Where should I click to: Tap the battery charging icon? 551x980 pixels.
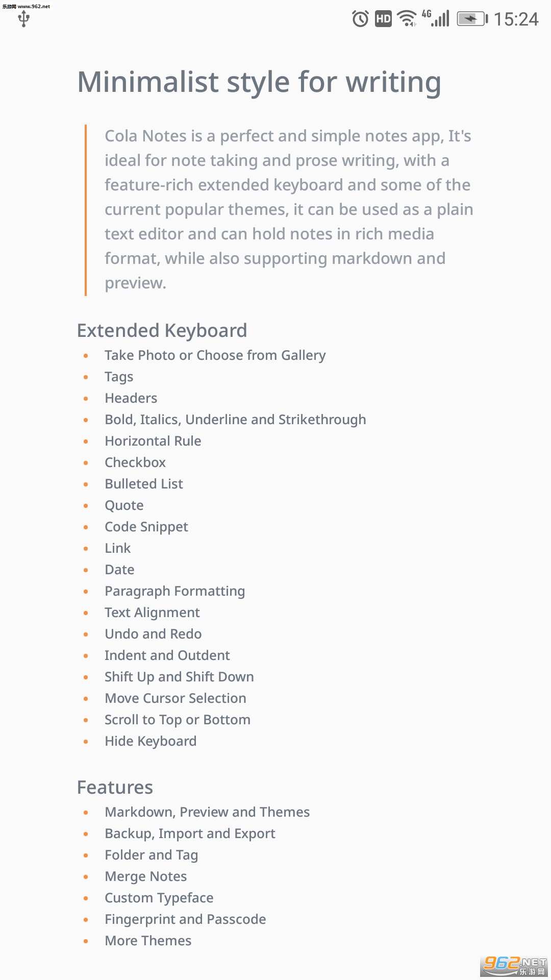(x=472, y=19)
